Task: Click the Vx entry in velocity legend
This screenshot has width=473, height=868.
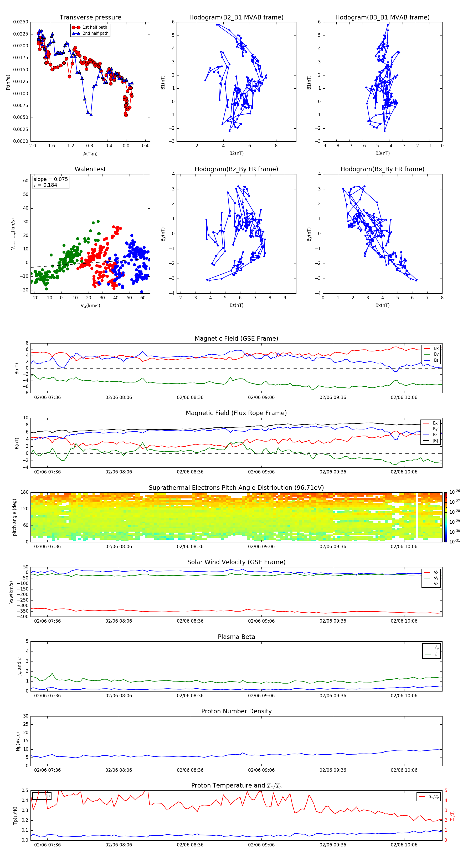Action: tap(431, 572)
